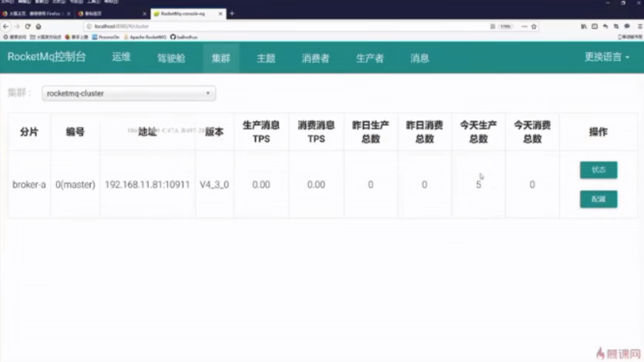644x362 pixels.
Task: Click the 生产消息TPS column header
Action: [261, 132]
